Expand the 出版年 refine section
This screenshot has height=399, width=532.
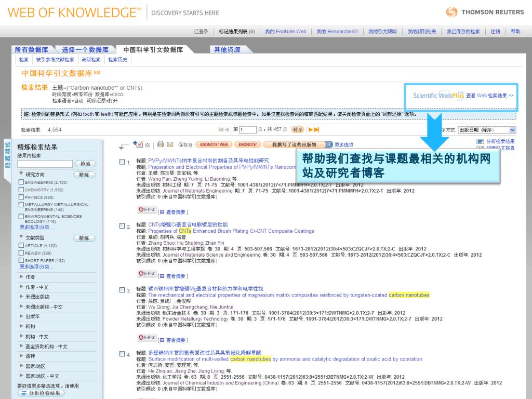21,316
